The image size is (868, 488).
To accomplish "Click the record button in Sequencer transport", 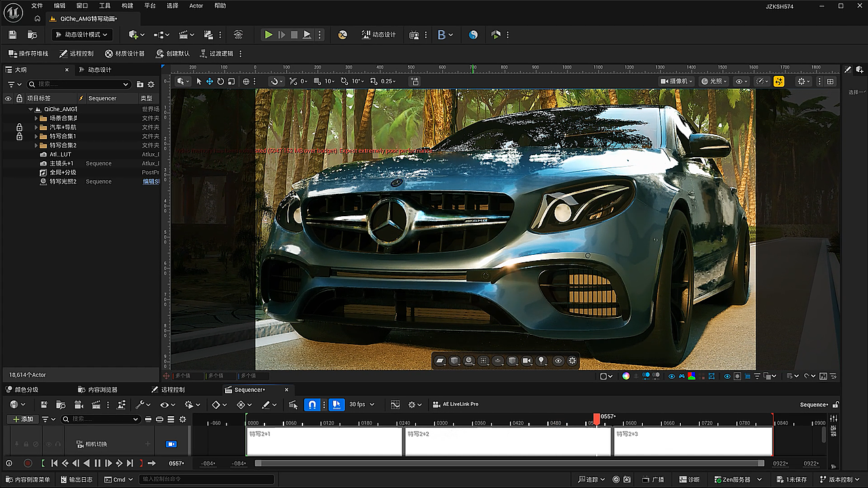I will pos(28,464).
